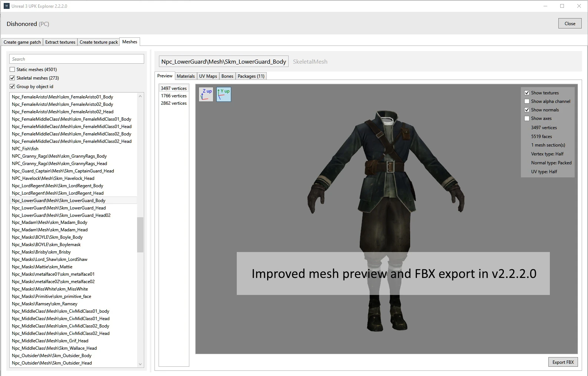Toggle Group by object id
Viewport: 588px width, 376px height.
[x=12, y=87]
